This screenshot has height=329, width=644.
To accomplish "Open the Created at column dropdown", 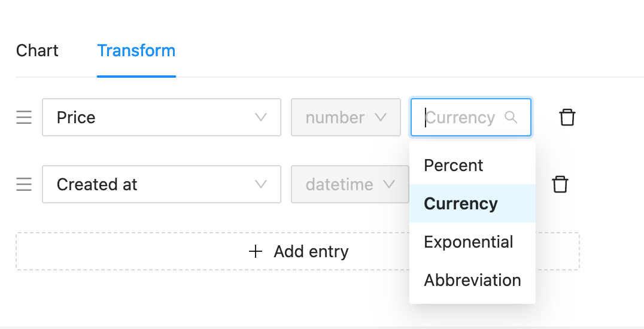I will point(162,184).
